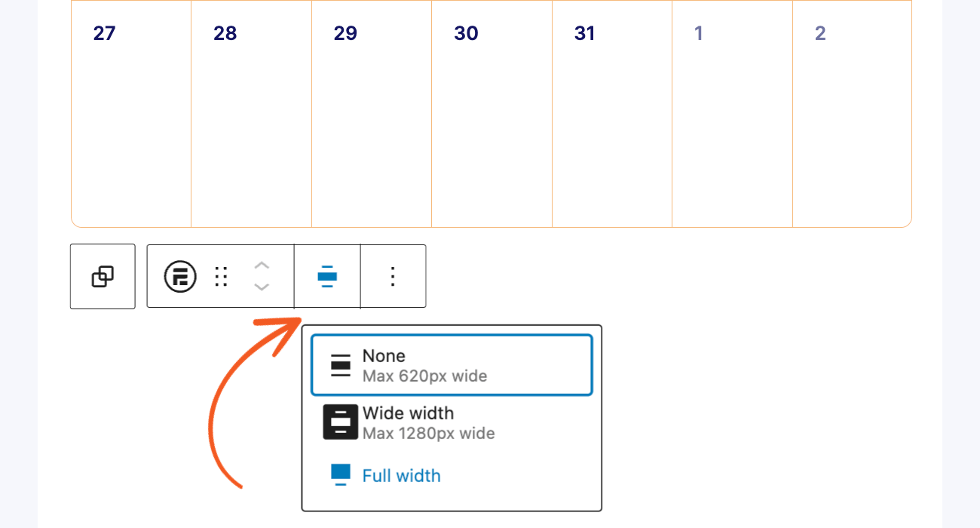Screen dimensions: 980x528
Task: Select the parent block icon
Action: 102,276
